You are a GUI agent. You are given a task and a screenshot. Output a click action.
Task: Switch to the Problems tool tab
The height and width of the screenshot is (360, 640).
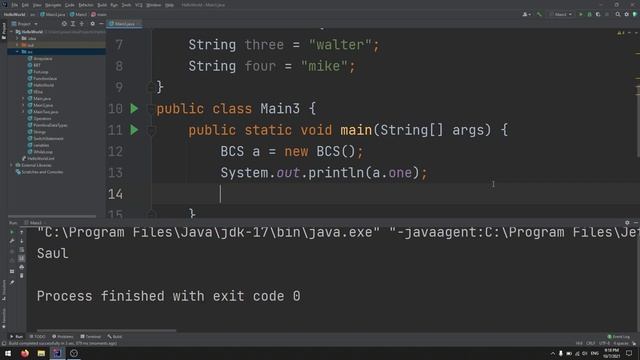tap(62, 337)
